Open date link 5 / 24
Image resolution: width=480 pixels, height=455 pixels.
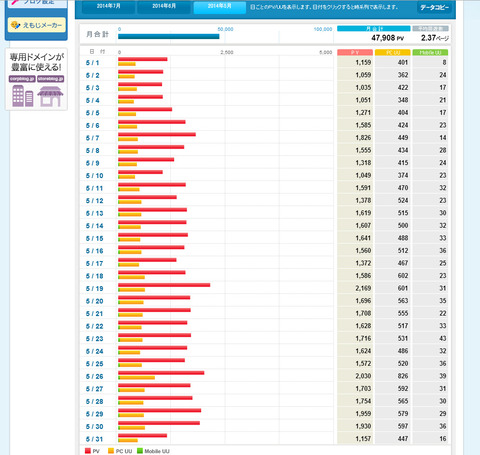click(94, 351)
